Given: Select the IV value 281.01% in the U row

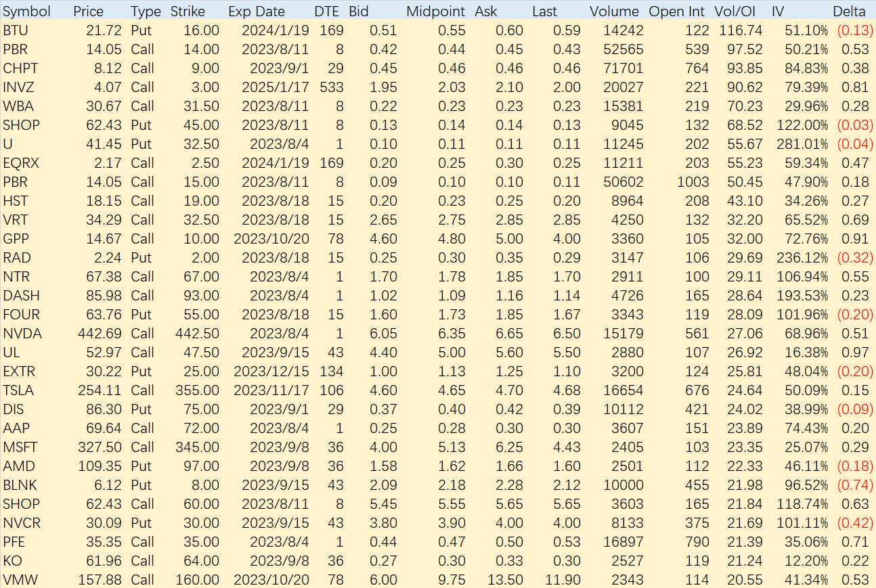Looking at the screenshot, I should click(x=804, y=144).
